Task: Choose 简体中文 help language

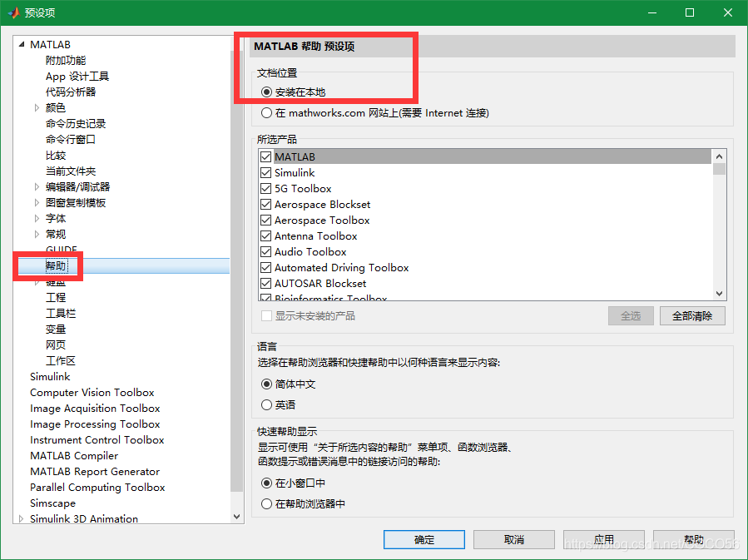Action: pos(266,384)
